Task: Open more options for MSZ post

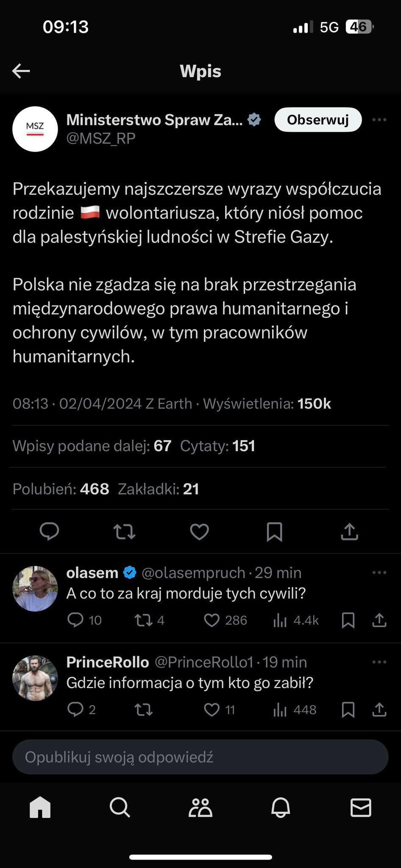Action: (379, 120)
